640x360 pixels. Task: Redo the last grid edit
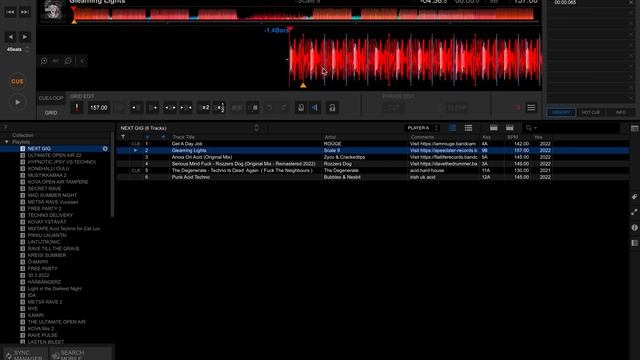(x=284, y=108)
